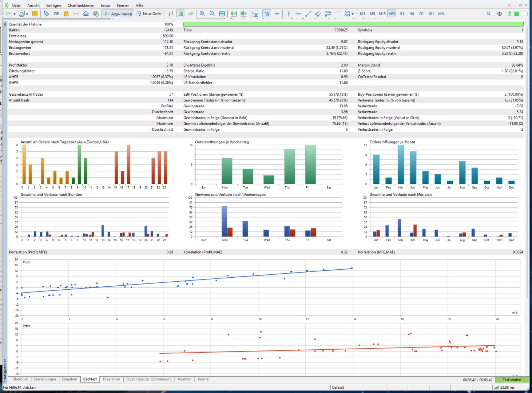Select the crosshair cursor tool
Screen dimensions: 532x393
(x=277, y=14)
